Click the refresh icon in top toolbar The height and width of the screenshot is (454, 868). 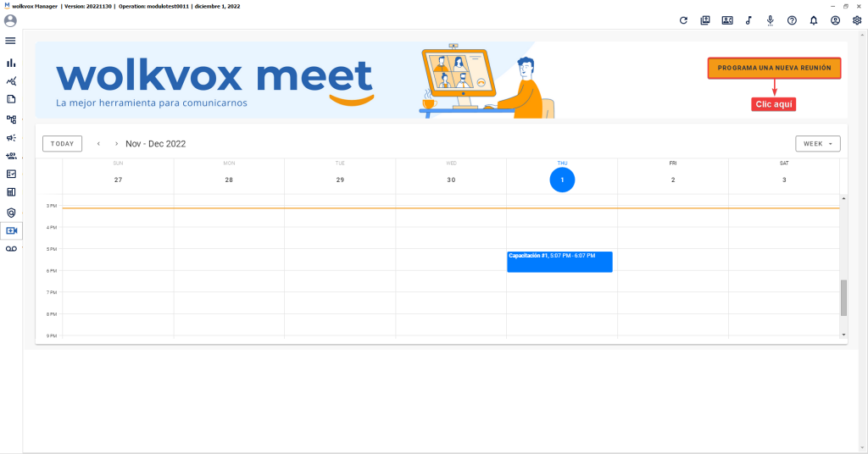[x=684, y=20]
